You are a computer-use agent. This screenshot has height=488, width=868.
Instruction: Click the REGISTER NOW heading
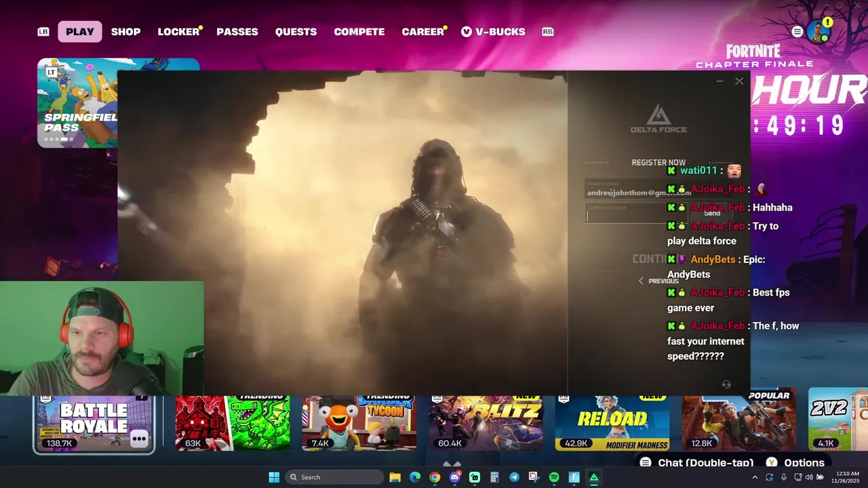coord(658,163)
